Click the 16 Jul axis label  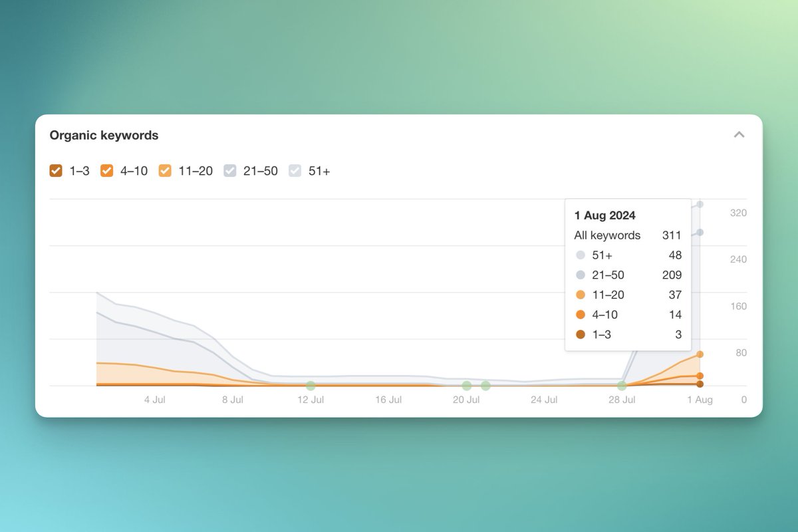(x=388, y=400)
